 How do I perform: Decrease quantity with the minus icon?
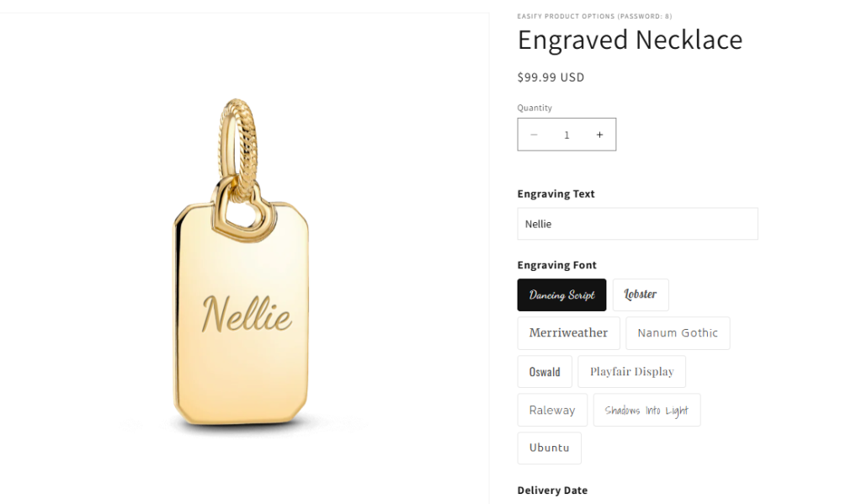[x=534, y=135]
